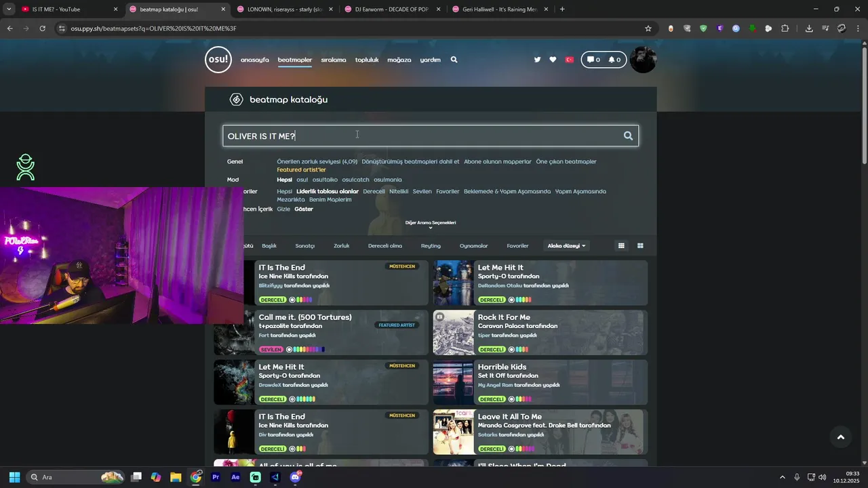Sort results by Oynamalar

(473, 246)
